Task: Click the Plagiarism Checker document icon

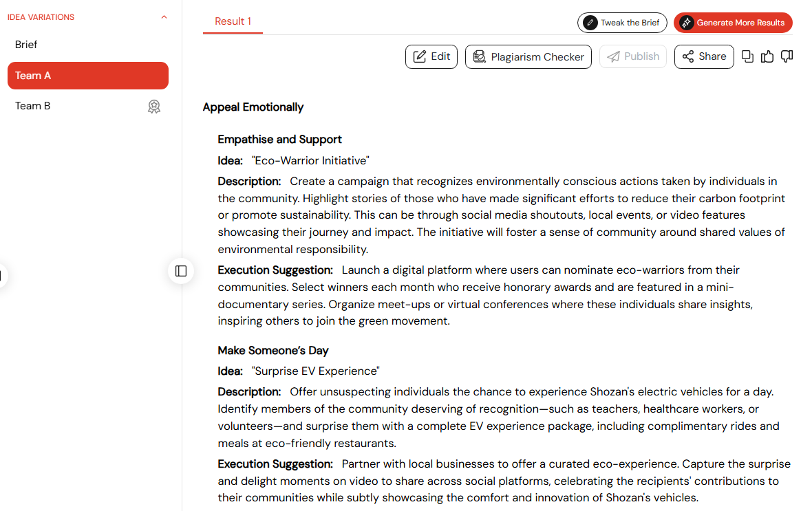Action: [x=479, y=56]
